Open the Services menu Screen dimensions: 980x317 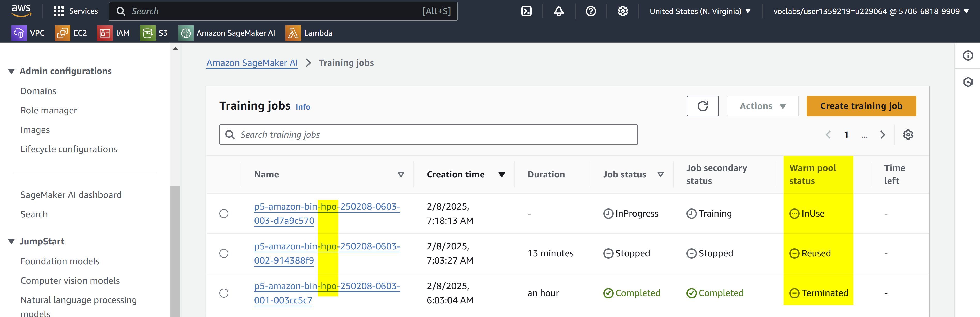pos(76,11)
